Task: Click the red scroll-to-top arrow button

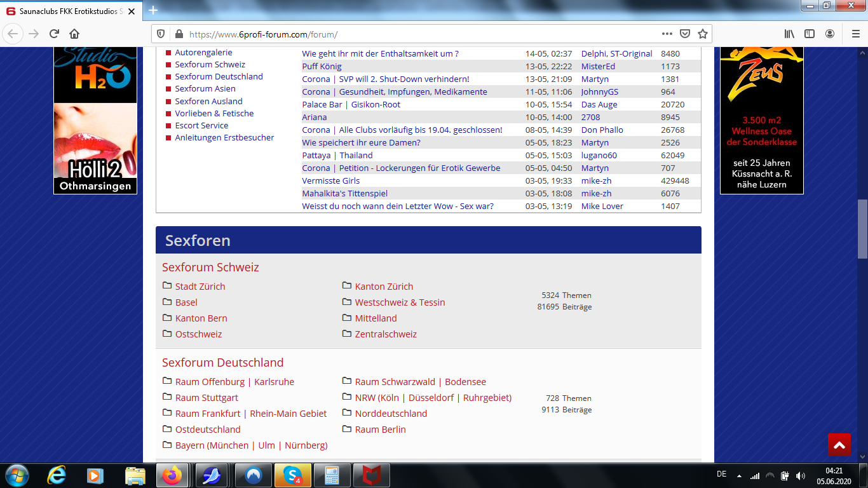Action: 839,445
